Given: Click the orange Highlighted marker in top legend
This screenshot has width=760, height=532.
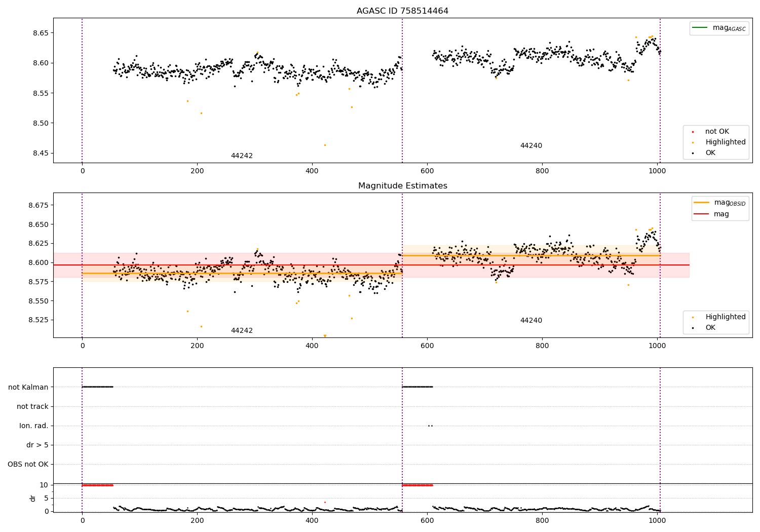Looking at the screenshot, I should pos(693,142).
